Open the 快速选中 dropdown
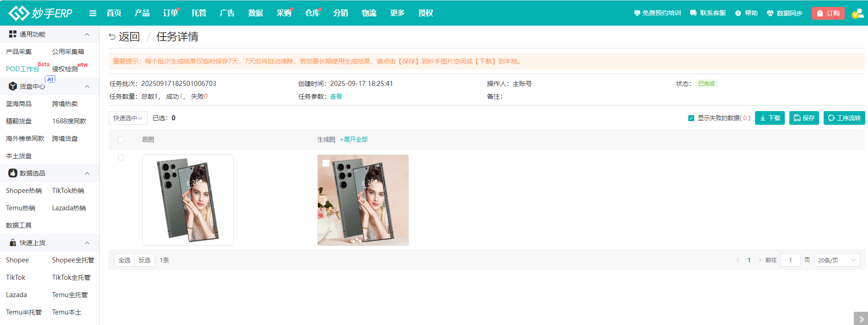 (128, 118)
